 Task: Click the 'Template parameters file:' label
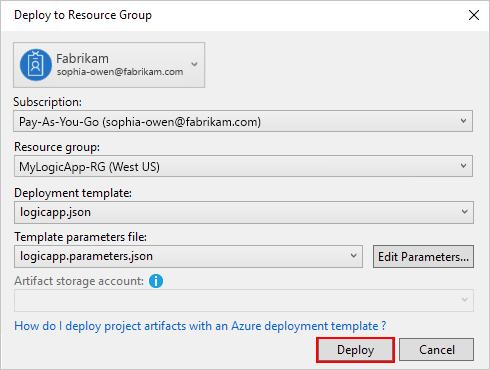point(80,237)
